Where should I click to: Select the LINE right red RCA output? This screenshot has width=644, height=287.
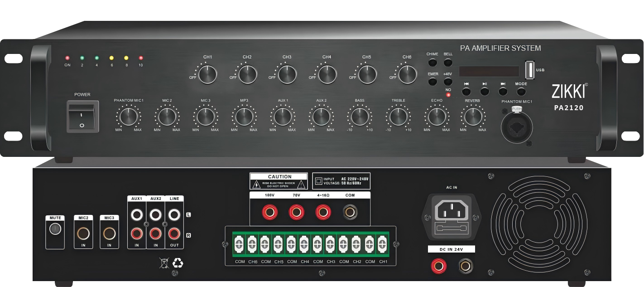174,234
